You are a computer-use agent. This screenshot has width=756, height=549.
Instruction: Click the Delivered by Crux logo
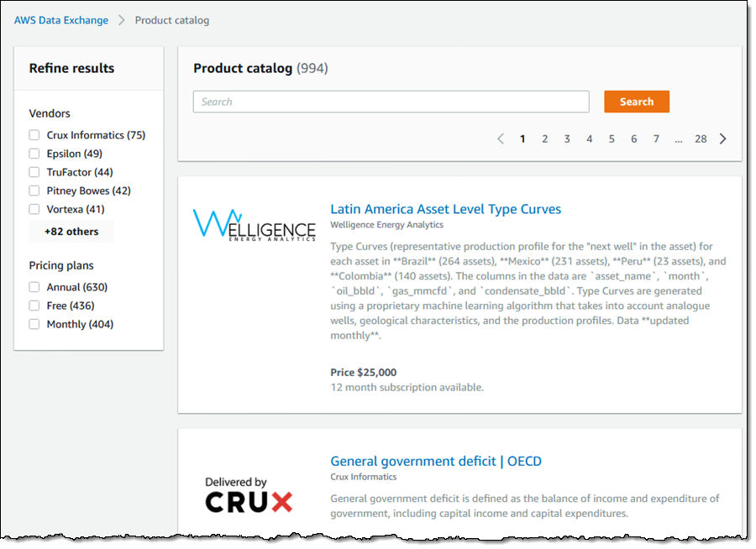tap(249, 495)
